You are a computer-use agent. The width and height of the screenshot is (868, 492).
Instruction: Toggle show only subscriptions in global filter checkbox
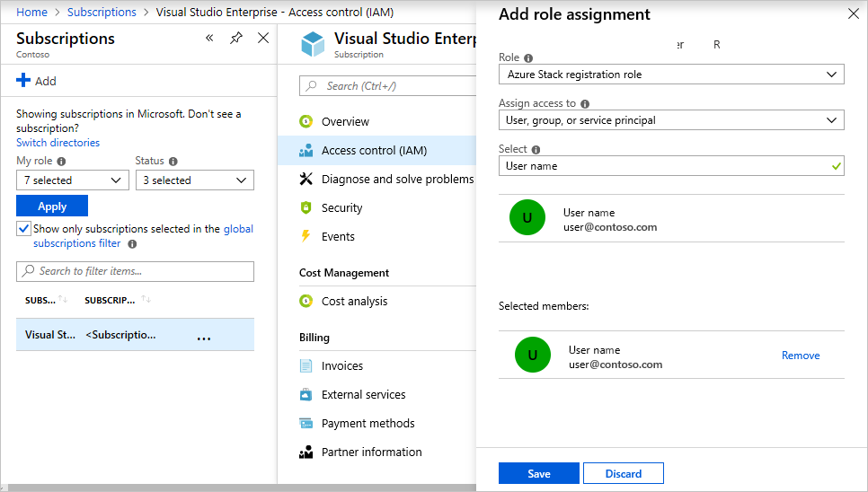click(x=23, y=229)
